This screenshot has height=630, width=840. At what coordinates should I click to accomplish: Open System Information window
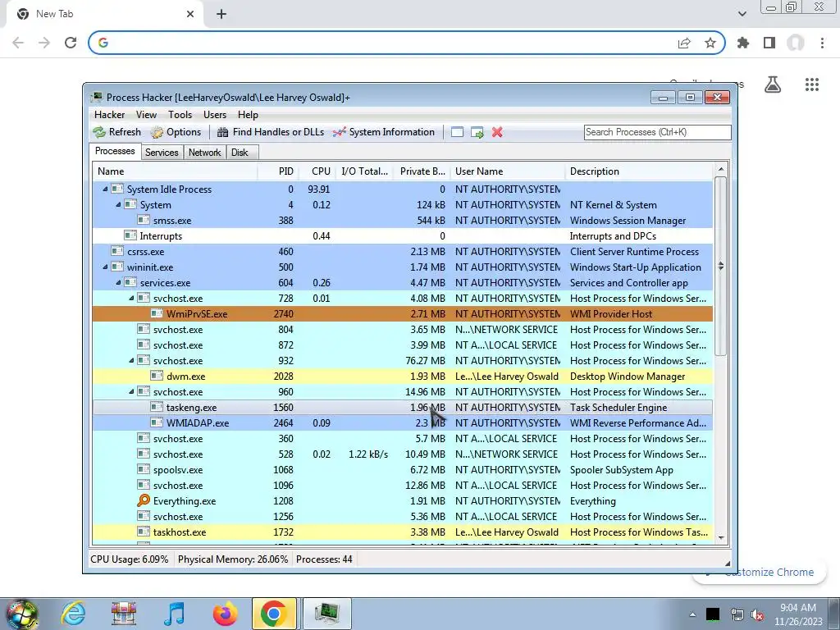(x=384, y=132)
